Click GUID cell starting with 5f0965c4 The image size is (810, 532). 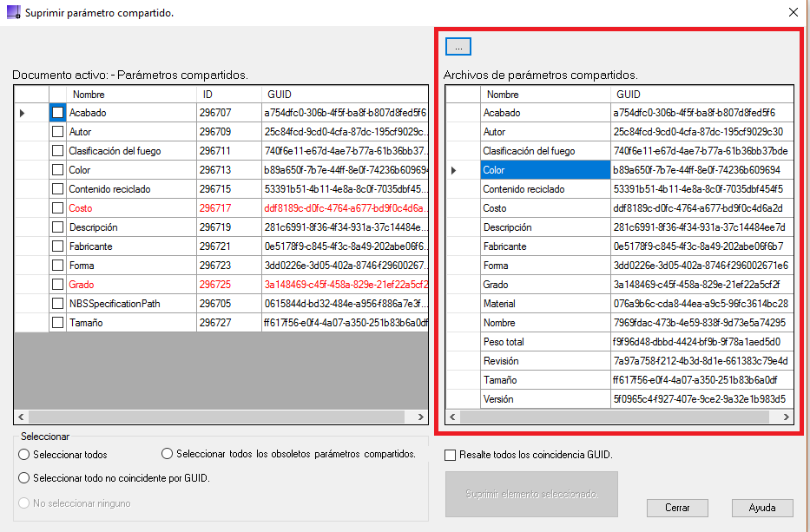pyautogui.click(x=702, y=399)
